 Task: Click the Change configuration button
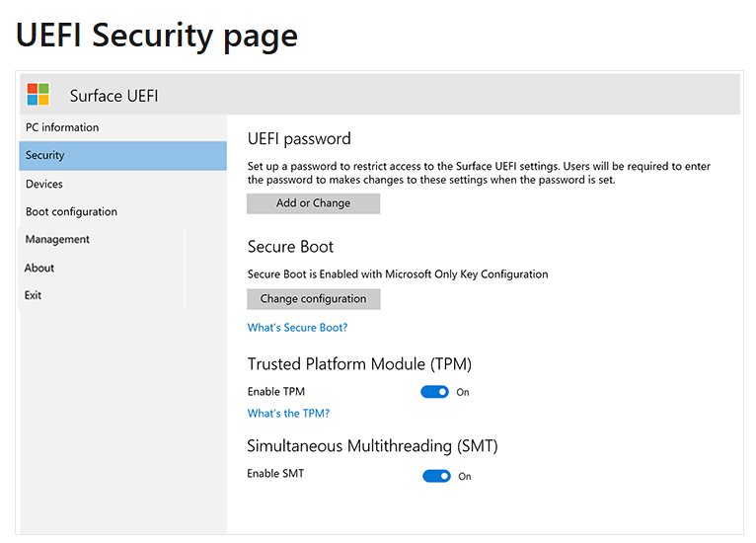pyautogui.click(x=314, y=299)
